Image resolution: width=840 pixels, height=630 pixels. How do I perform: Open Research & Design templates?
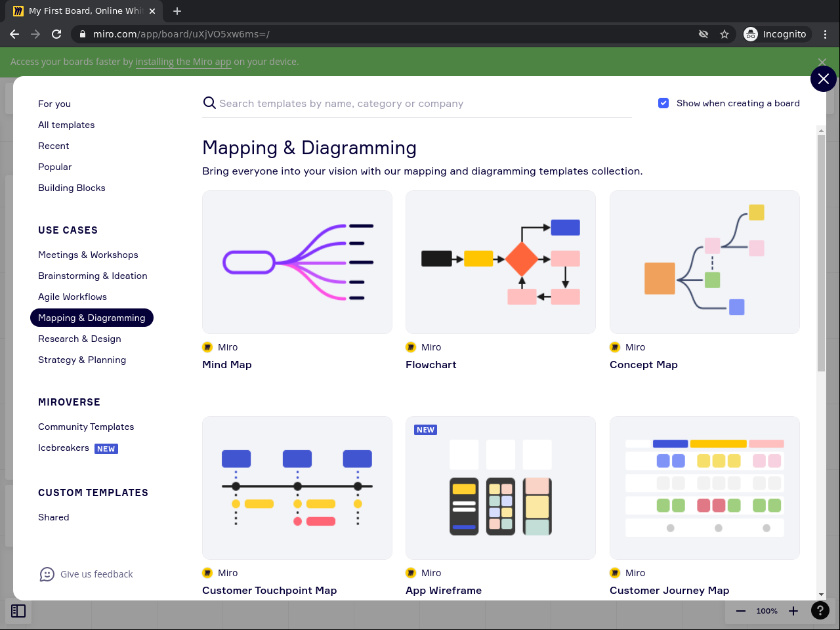[79, 339]
